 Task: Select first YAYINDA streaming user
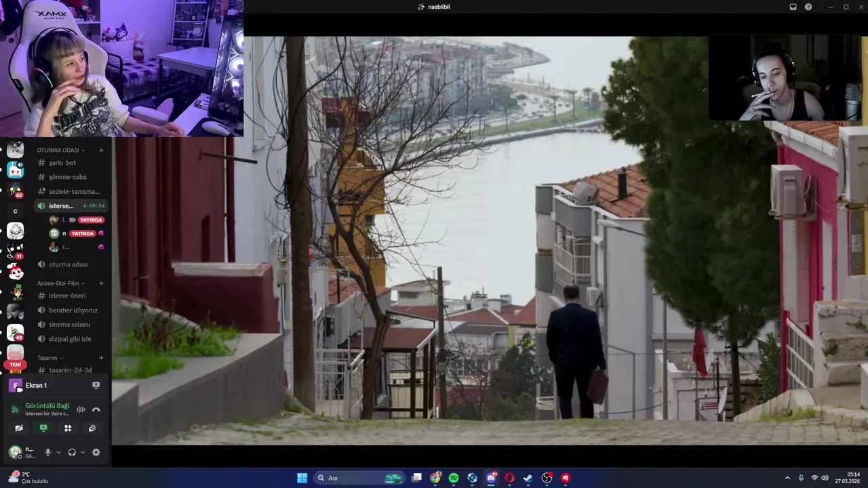point(76,220)
